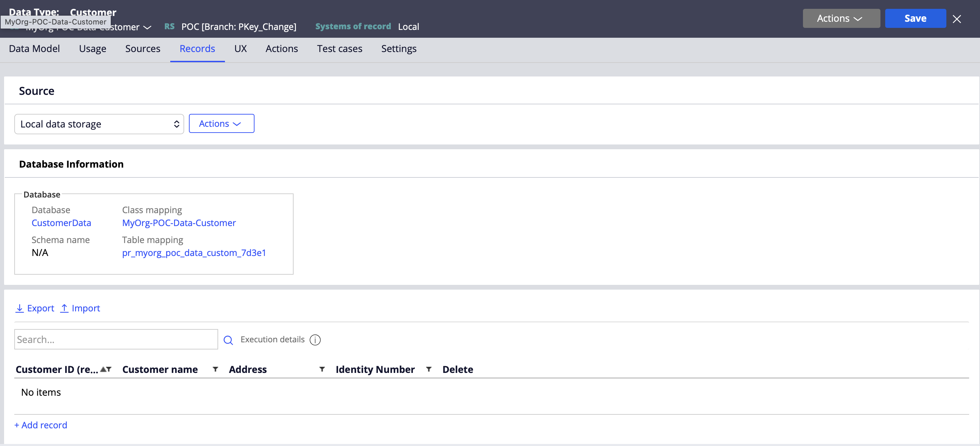
Task: Switch to the Data Model tab
Action: (34, 49)
